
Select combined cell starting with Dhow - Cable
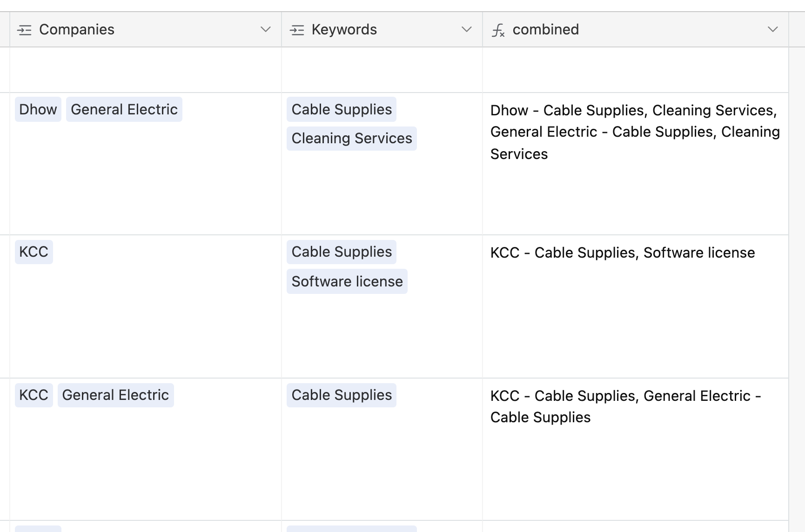pyautogui.click(x=636, y=164)
